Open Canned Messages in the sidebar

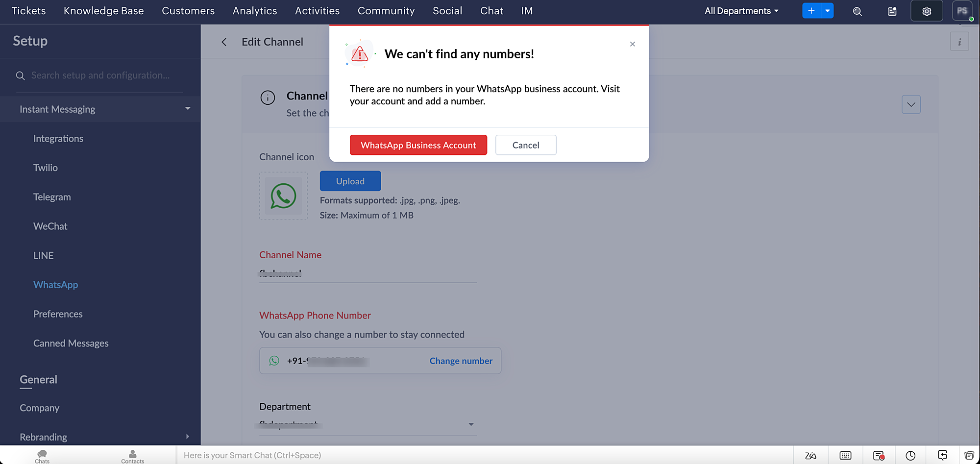point(71,343)
